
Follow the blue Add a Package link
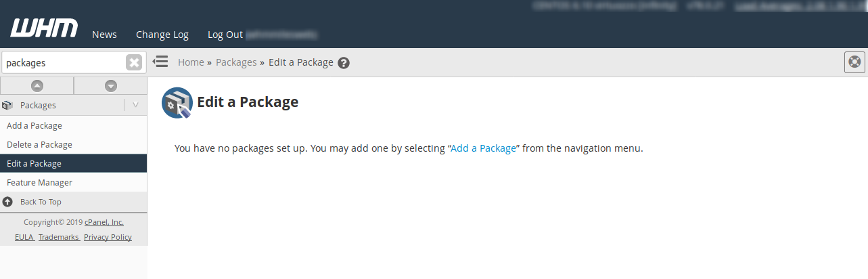(483, 148)
